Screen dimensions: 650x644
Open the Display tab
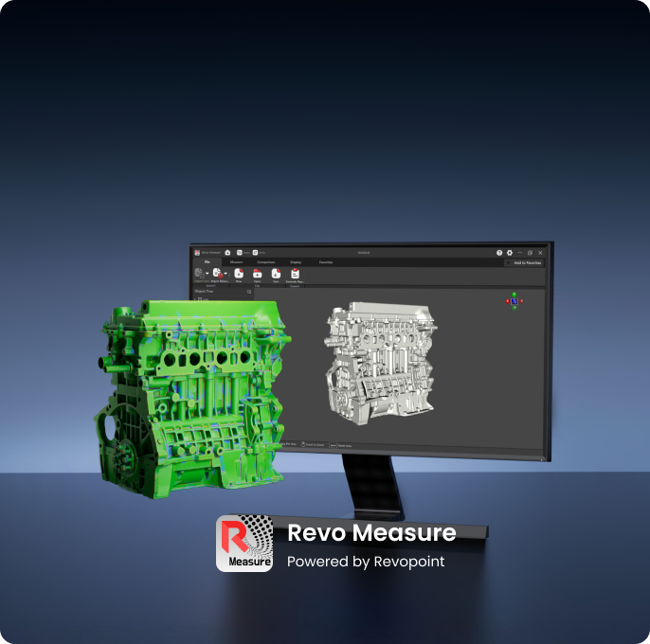296,262
